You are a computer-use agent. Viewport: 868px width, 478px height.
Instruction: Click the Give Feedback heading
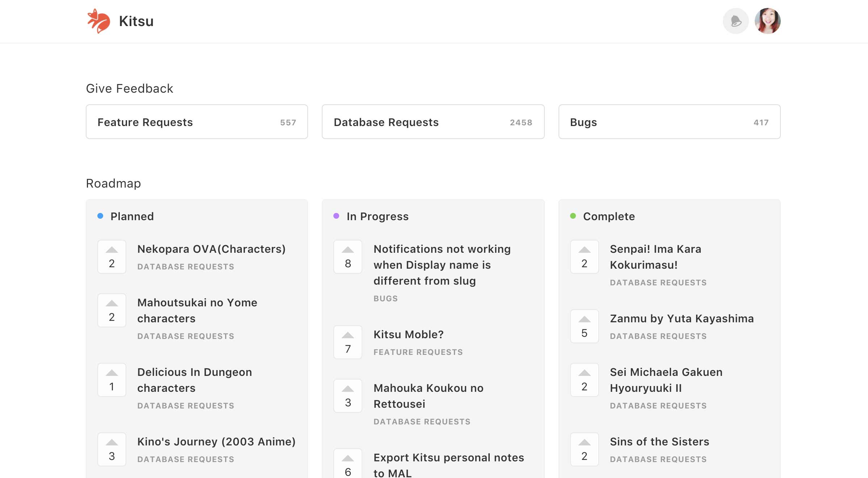[130, 89]
